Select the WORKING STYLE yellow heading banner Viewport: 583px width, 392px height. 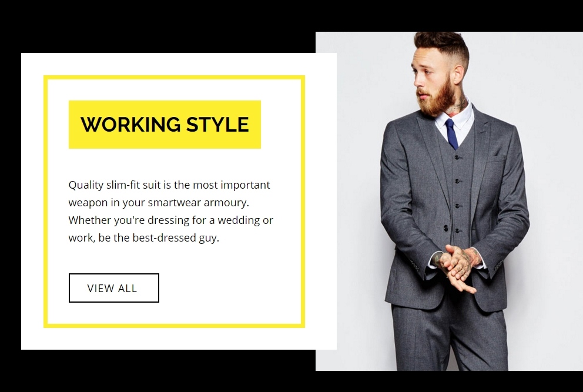click(165, 124)
